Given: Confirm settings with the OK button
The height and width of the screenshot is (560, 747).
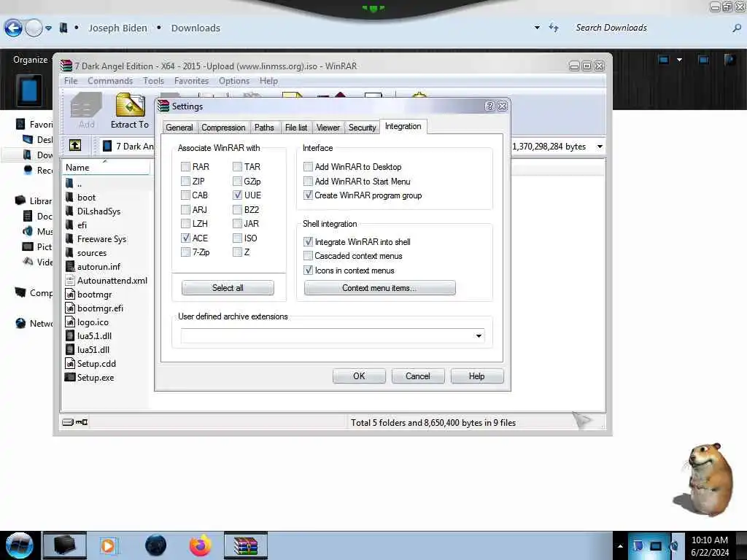Looking at the screenshot, I should pyautogui.click(x=359, y=376).
